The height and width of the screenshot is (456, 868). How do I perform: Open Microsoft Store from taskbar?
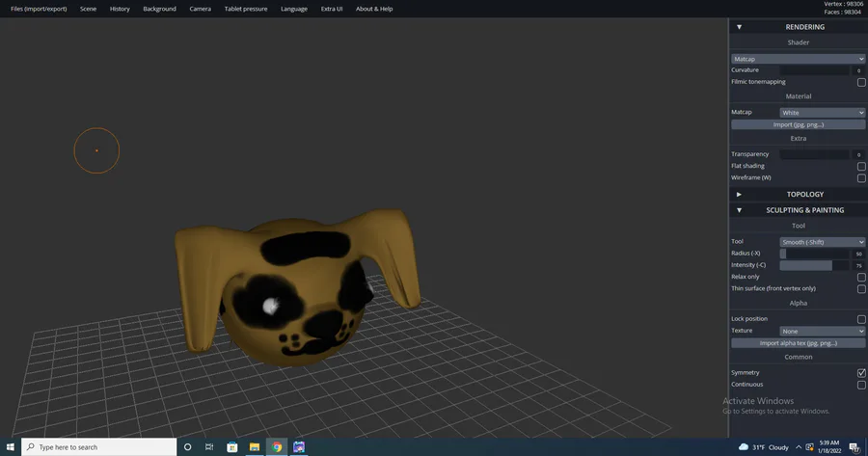coord(231,447)
